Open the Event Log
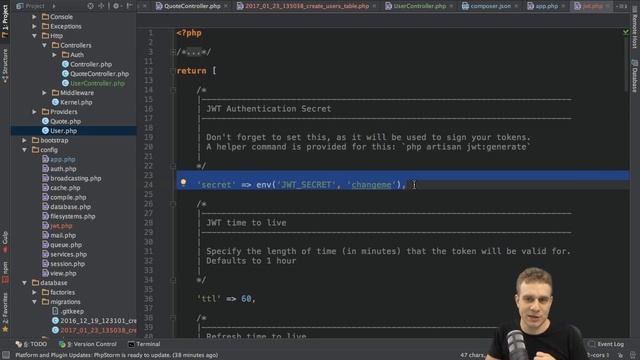 [x=606, y=344]
